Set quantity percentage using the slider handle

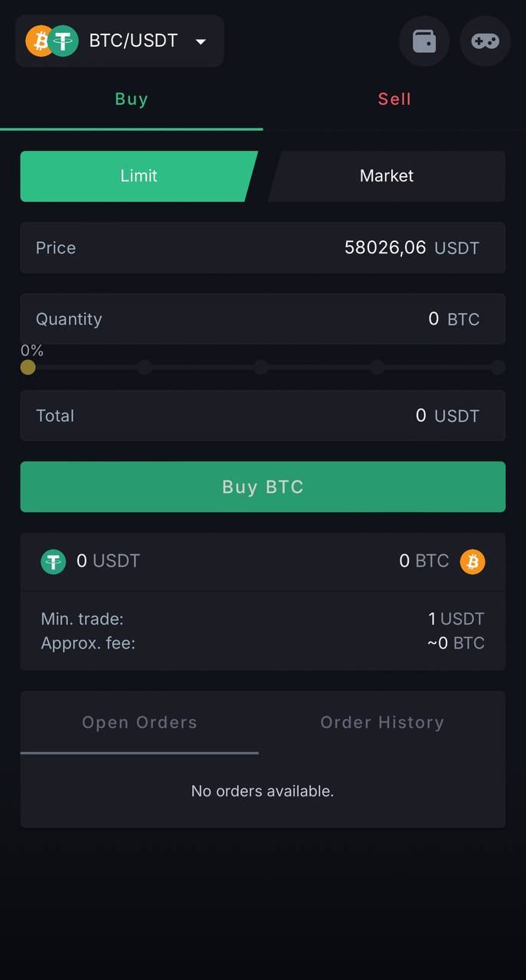(28, 367)
